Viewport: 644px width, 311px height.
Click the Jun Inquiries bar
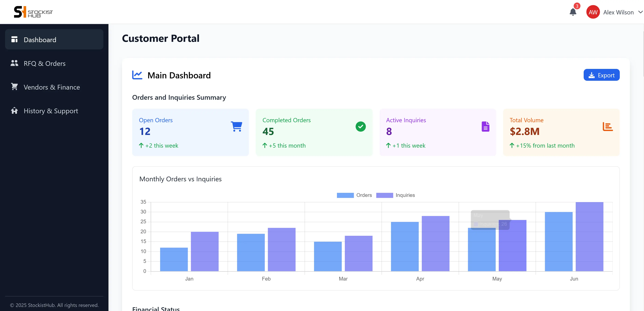(x=589, y=237)
